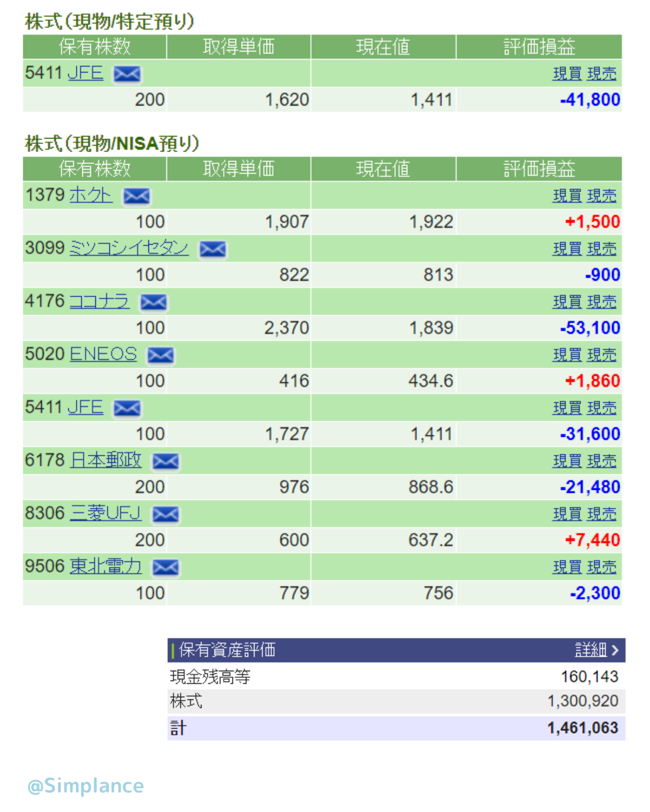Image resolution: width=650 pixels, height=812 pixels.
Task: Open the ミツコシイセタン stock link
Action: click(129, 248)
